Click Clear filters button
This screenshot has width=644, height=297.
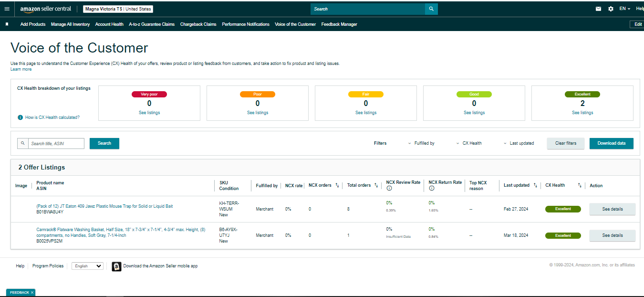pos(566,143)
